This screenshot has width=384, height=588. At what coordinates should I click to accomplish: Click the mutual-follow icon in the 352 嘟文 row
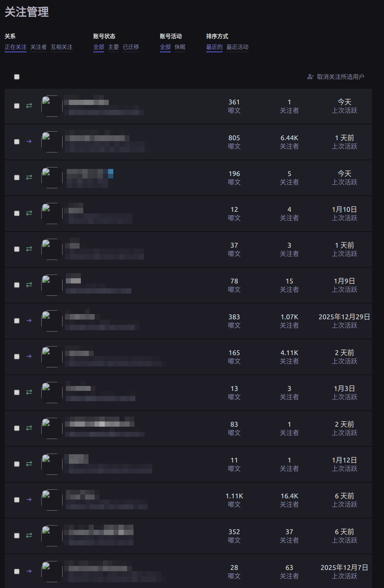pos(29,536)
